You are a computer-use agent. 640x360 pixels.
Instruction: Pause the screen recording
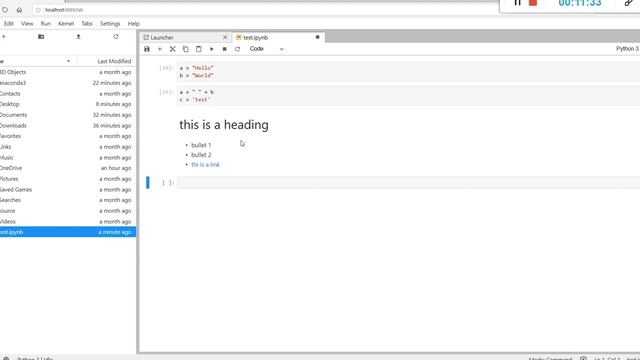517,3
